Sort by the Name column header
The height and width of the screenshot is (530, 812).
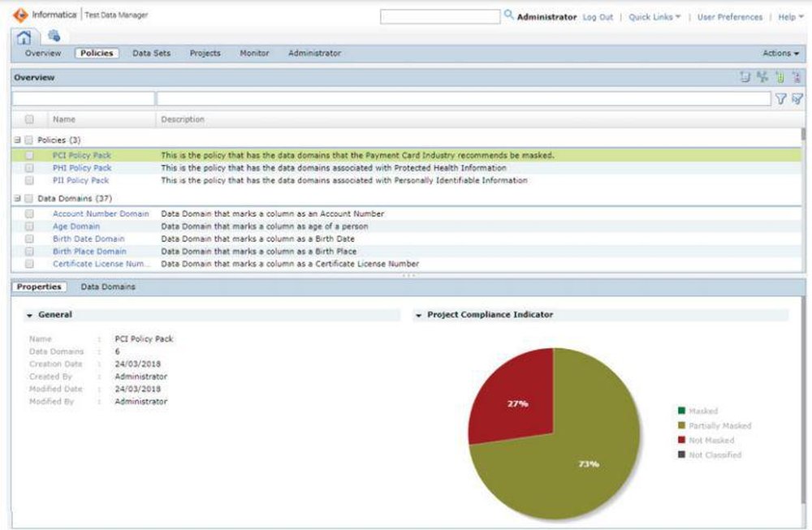coord(64,119)
